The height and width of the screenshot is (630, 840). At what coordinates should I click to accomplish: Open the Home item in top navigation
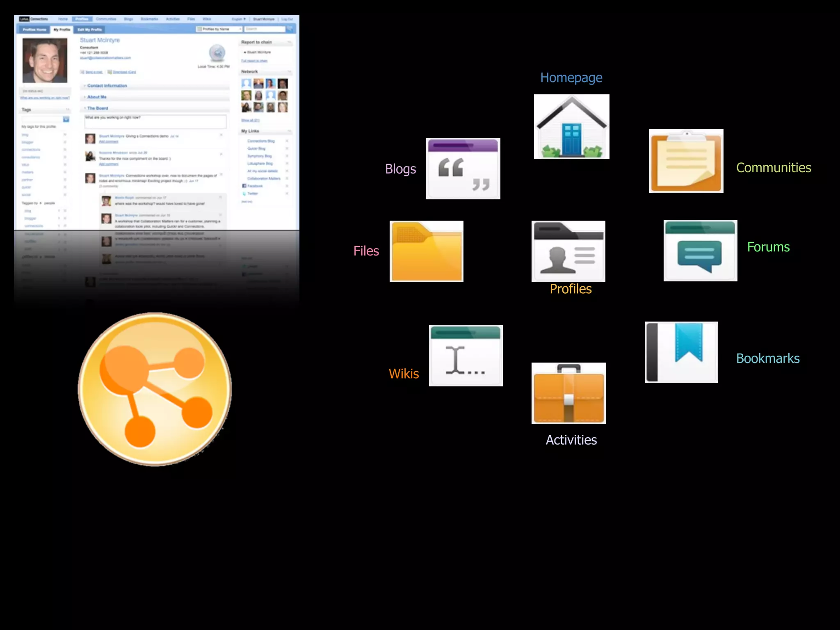coord(63,19)
